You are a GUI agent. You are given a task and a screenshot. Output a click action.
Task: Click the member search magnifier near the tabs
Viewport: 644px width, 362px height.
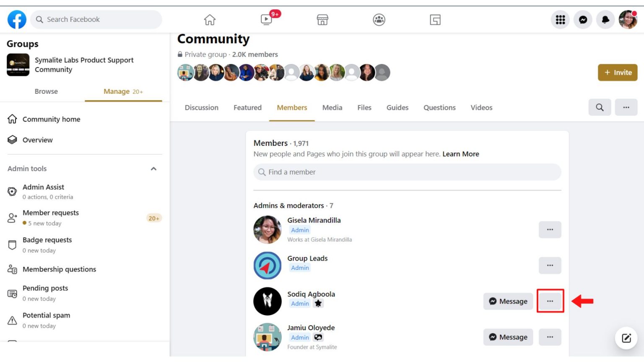tap(600, 107)
